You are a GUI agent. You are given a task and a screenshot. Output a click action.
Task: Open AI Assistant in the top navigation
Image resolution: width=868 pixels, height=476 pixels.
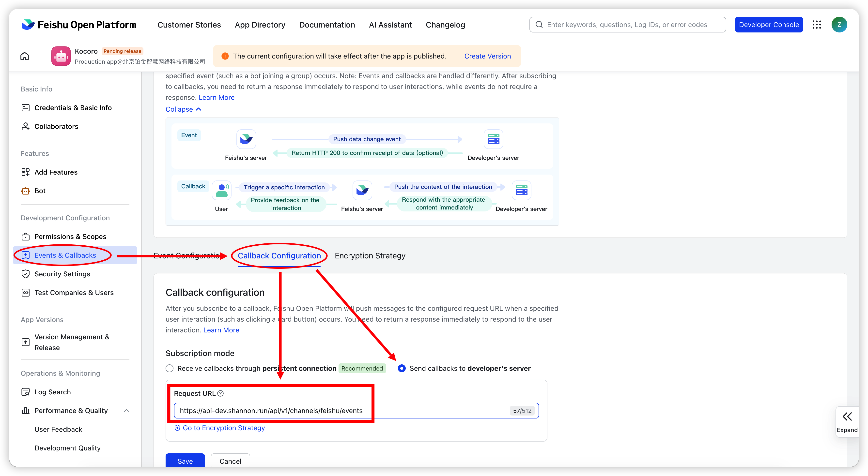point(390,25)
